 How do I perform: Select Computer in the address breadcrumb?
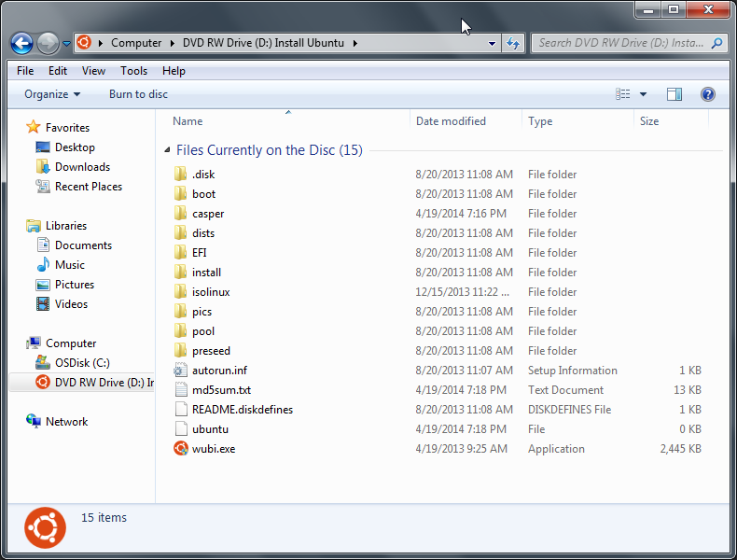[x=136, y=43]
